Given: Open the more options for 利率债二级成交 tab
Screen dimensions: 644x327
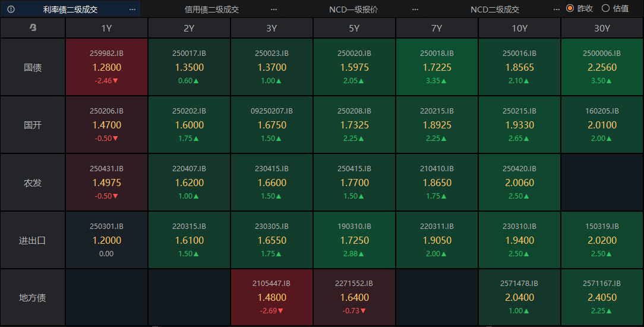Looking at the screenshot, I should click(x=132, y=10).
